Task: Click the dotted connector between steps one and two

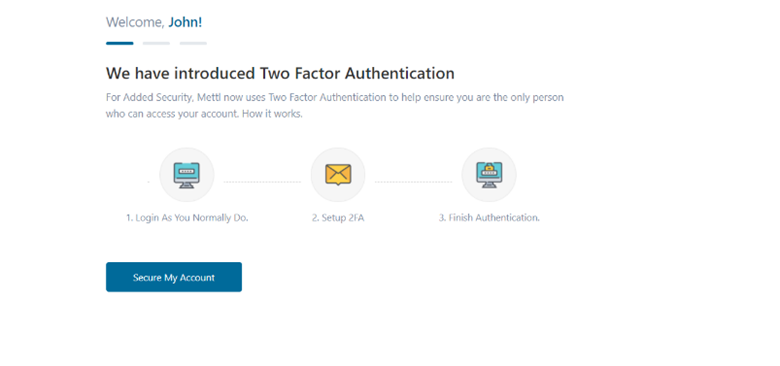Action: tap(262, 182)
